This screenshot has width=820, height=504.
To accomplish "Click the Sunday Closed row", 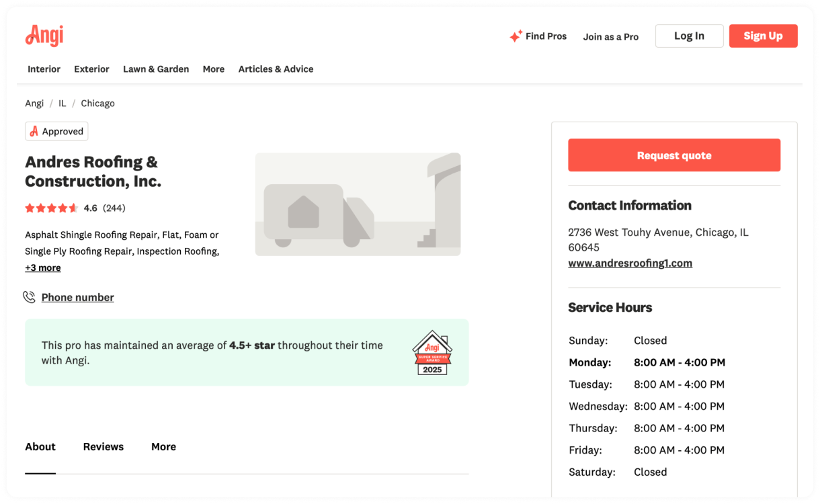I will point(618,340).
